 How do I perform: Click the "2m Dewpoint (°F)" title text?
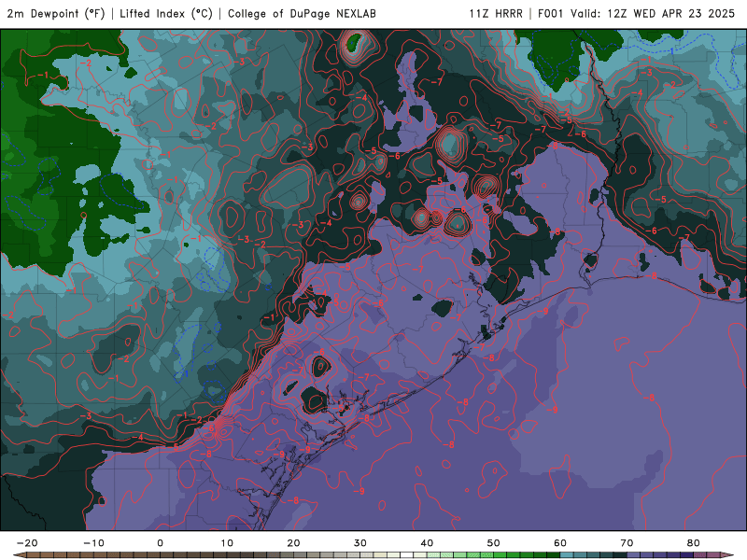pyautogui.click(x=56, y=14)
